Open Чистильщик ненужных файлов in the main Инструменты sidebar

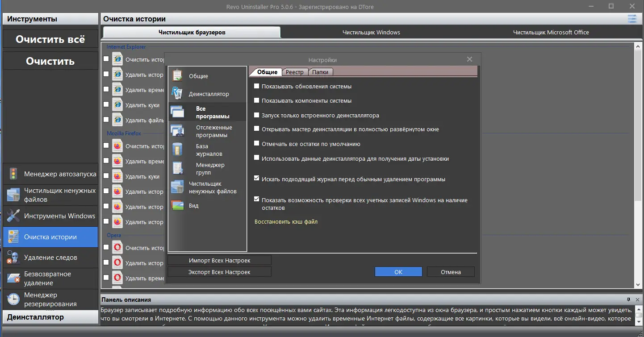[50, 195]
